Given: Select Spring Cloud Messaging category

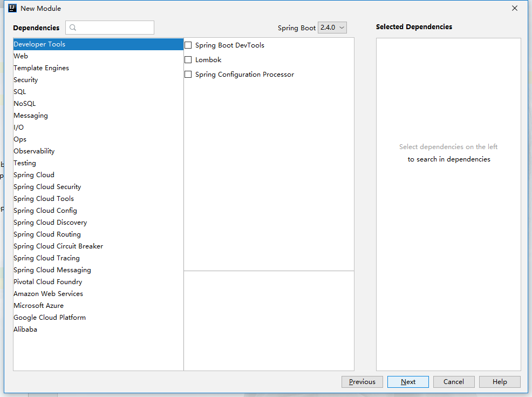Looking at the screenshot, I should 98,270.
